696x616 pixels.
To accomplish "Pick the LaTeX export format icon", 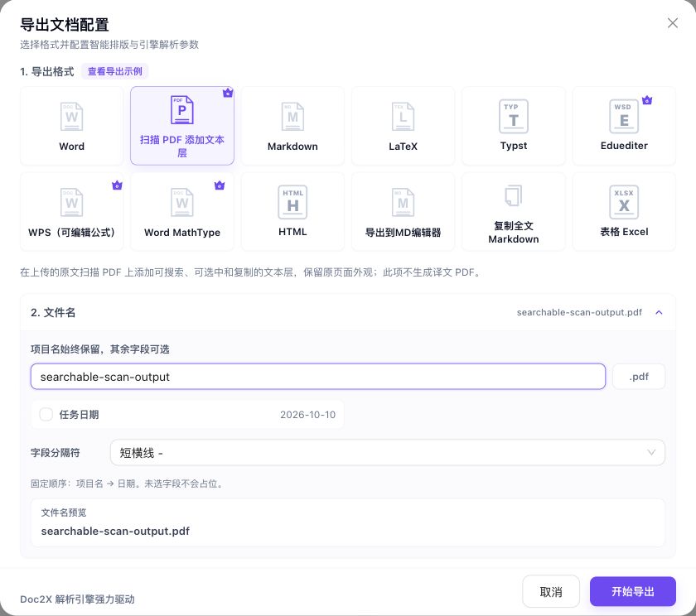I will click(x=403, y=117).
